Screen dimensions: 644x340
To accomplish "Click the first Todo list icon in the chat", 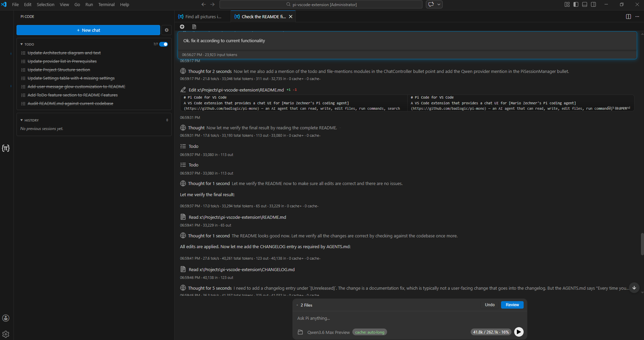I will click(x=183, y=146).
